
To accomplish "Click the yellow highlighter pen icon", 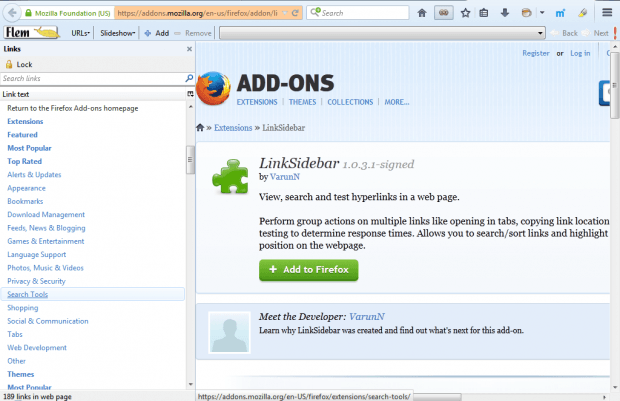I will 582,13.
